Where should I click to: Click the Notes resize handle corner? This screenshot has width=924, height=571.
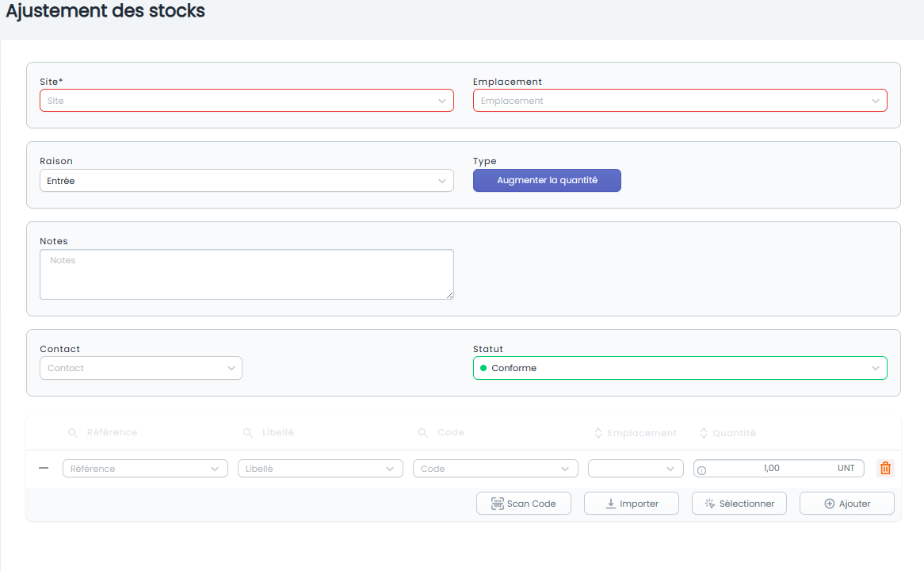[x=449, y=296]
